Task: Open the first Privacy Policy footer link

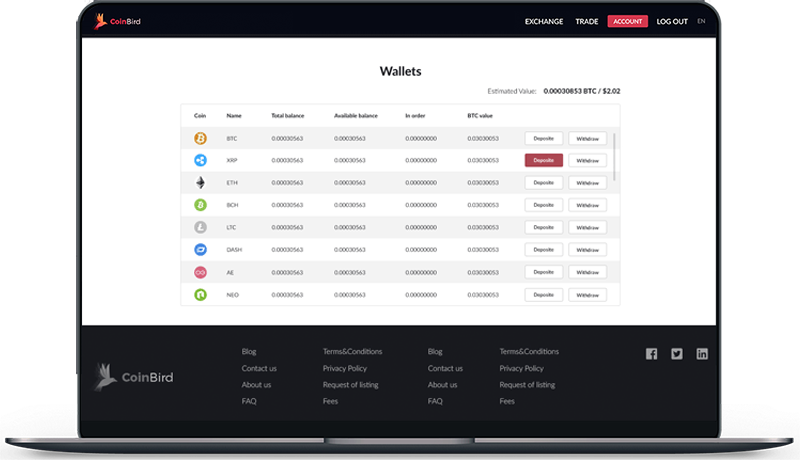Action: pyautogui.click(x=344, y=368)
